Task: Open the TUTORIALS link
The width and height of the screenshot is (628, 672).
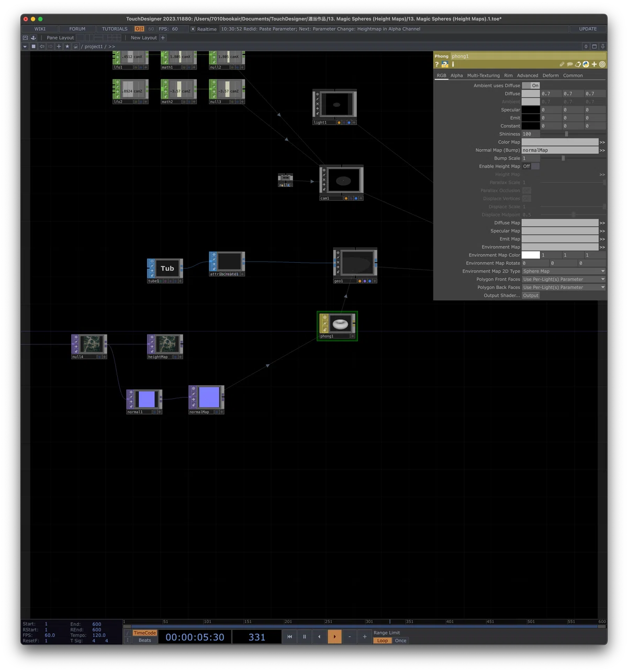Action: [115, 29]
